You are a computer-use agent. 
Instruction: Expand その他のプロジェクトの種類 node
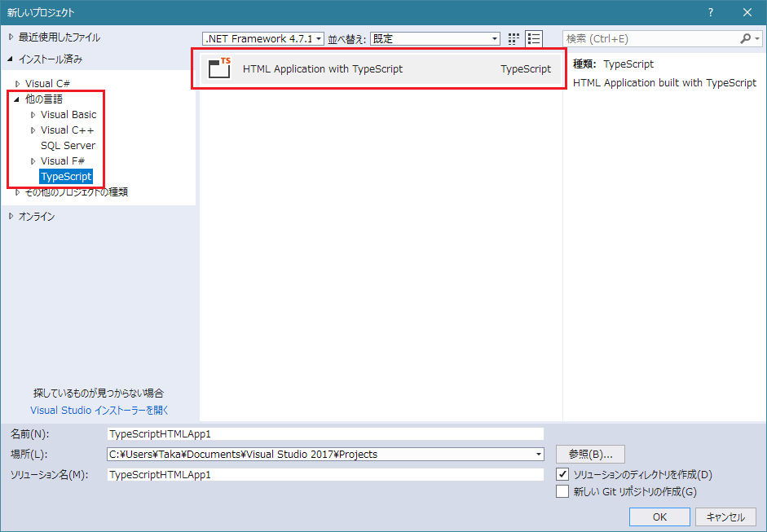click(x=18, y=192)
